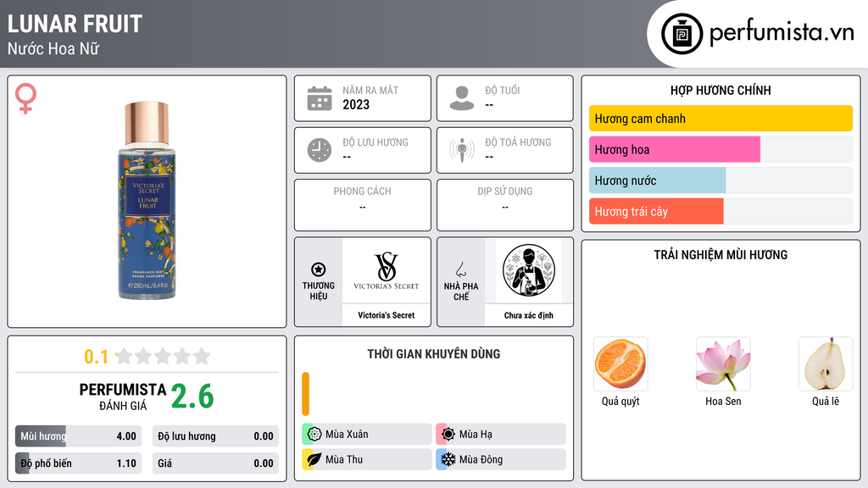Click the perfumista.vn perfume bottle logo icon

682,34
